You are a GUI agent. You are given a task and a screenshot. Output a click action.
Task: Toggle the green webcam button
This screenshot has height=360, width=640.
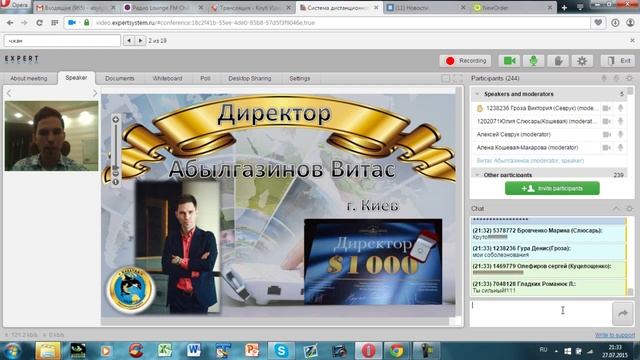click(509, 61)
